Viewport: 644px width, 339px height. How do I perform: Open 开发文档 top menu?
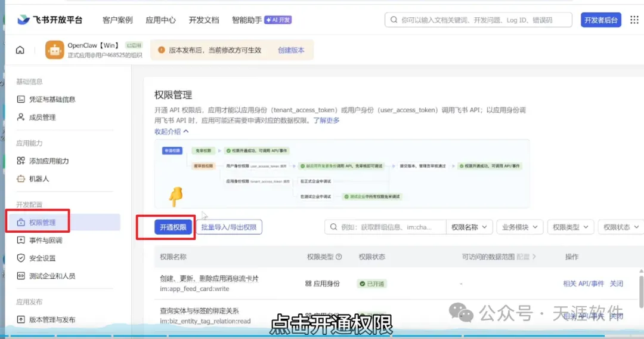tap(204, 20)
